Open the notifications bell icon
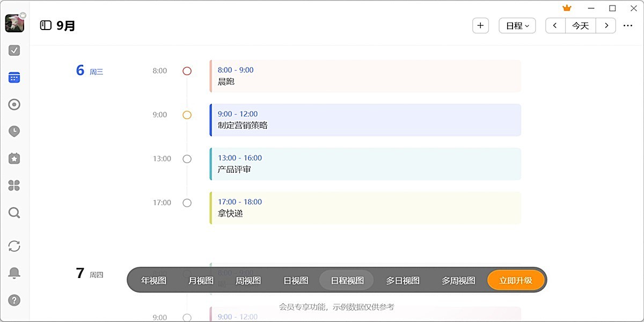644x322 pixels. pos(14,273)
